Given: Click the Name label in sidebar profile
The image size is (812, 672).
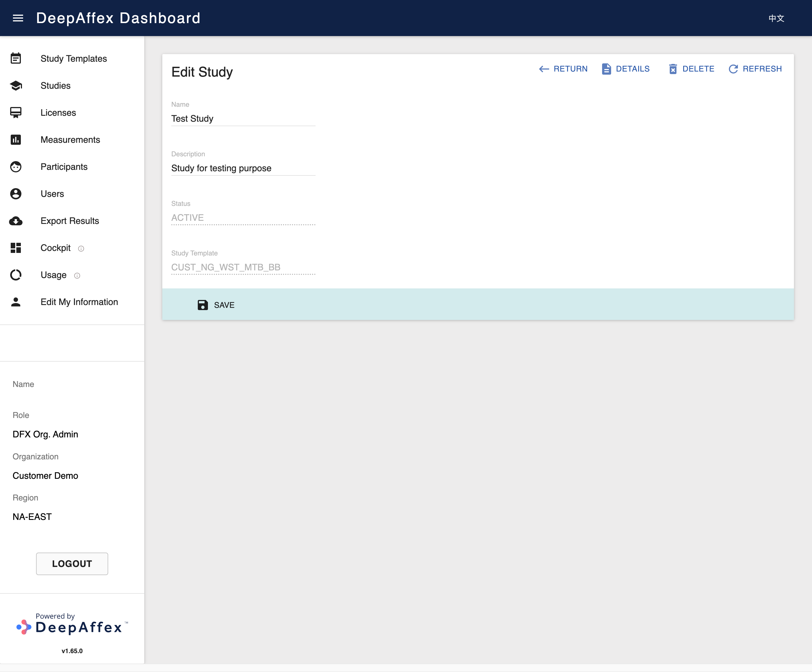Looking at the screenshot, I should [x=23, y=384].
